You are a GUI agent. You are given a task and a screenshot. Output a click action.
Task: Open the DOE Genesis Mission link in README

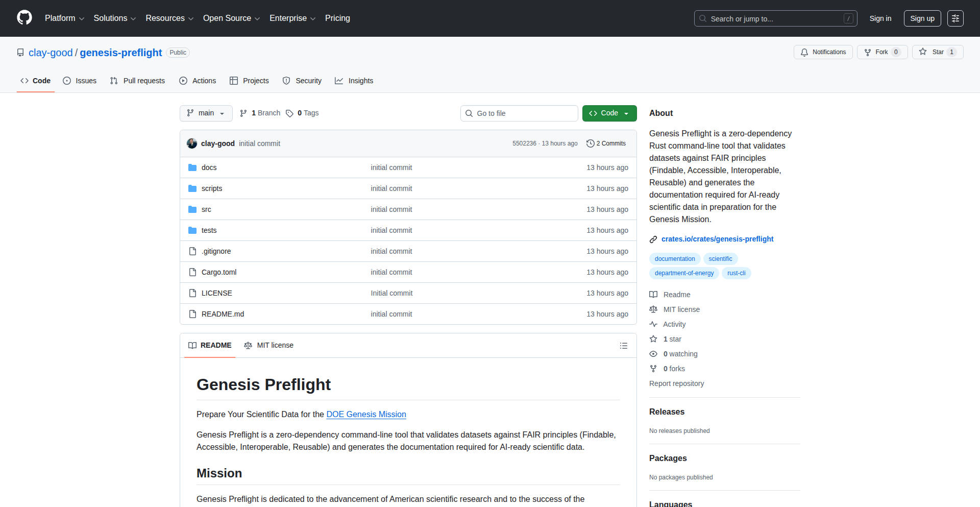[366, 414]
